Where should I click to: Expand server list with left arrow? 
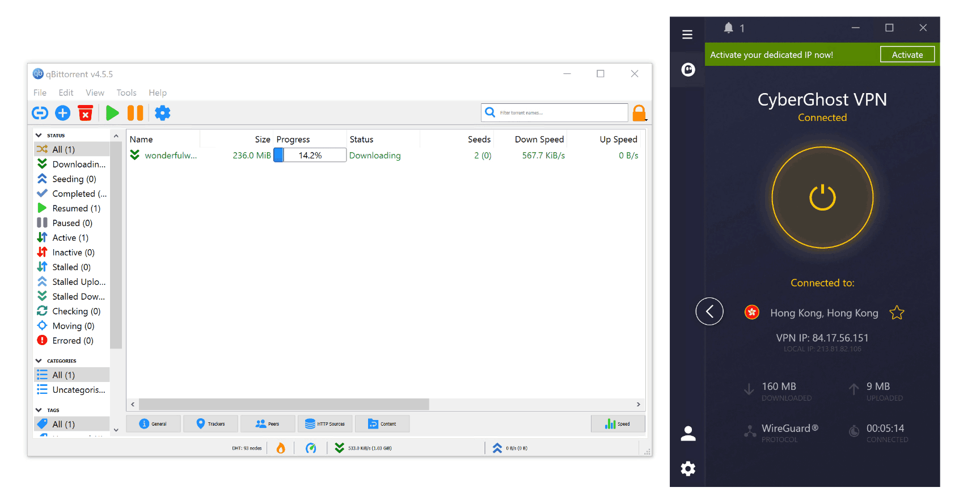pos(709,311)
